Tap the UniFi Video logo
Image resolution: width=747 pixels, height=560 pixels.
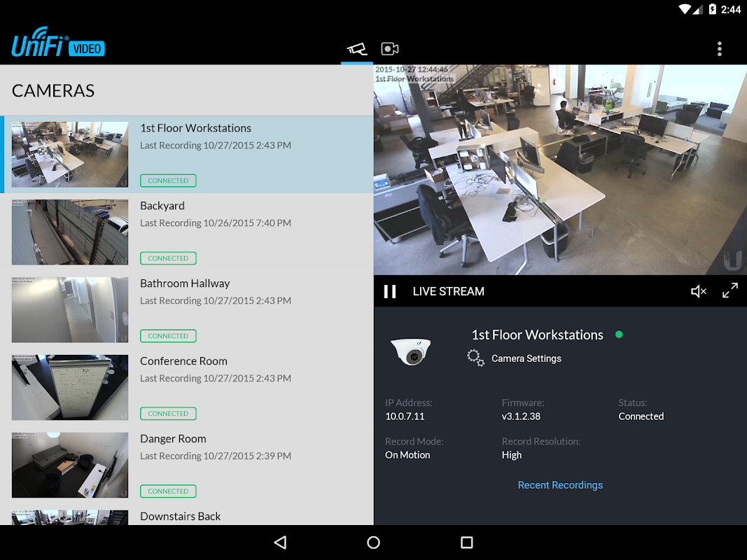58,43
